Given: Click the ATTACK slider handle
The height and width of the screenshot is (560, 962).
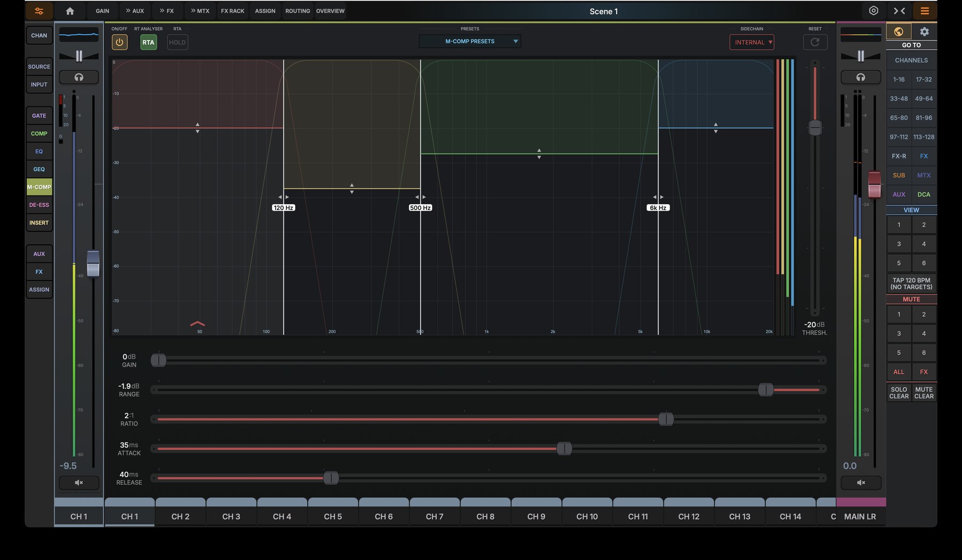Looking at the screenshot, I should click(x=564, y=449).
